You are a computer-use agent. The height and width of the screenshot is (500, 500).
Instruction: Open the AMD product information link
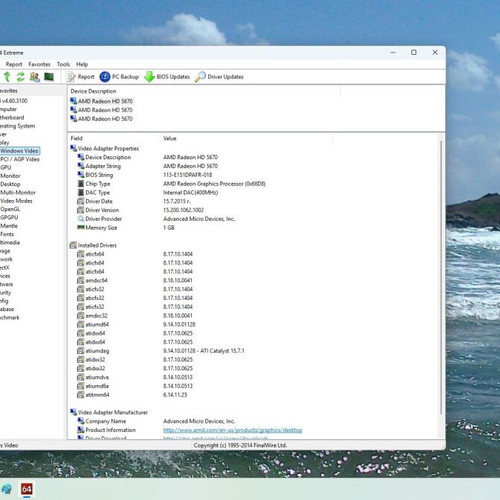coord(233,430)
